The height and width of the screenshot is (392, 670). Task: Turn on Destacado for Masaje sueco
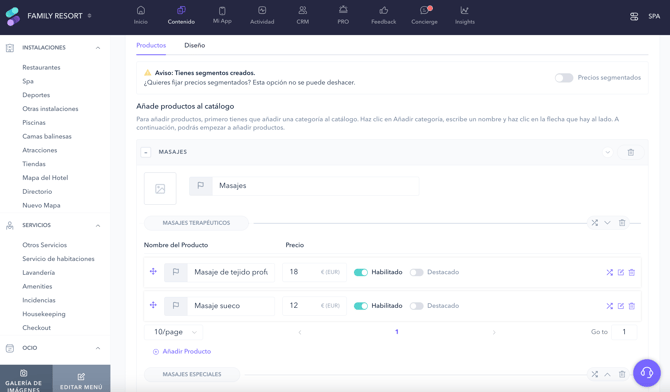pos(416,306)
